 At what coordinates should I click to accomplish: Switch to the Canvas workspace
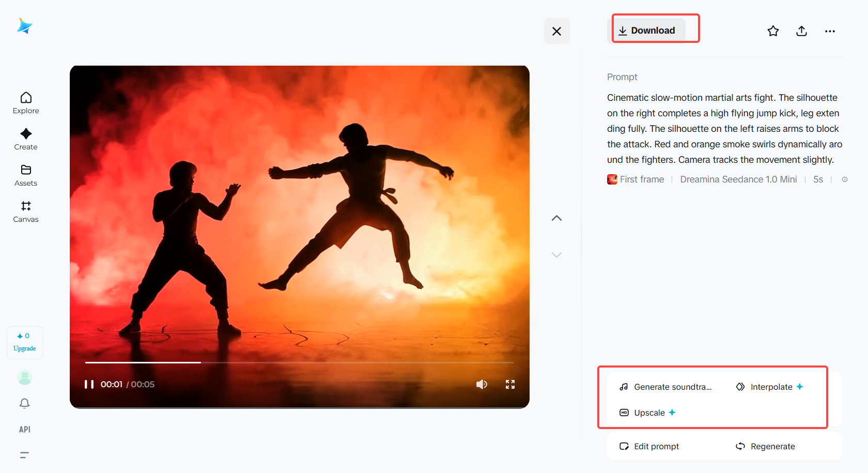25,211
